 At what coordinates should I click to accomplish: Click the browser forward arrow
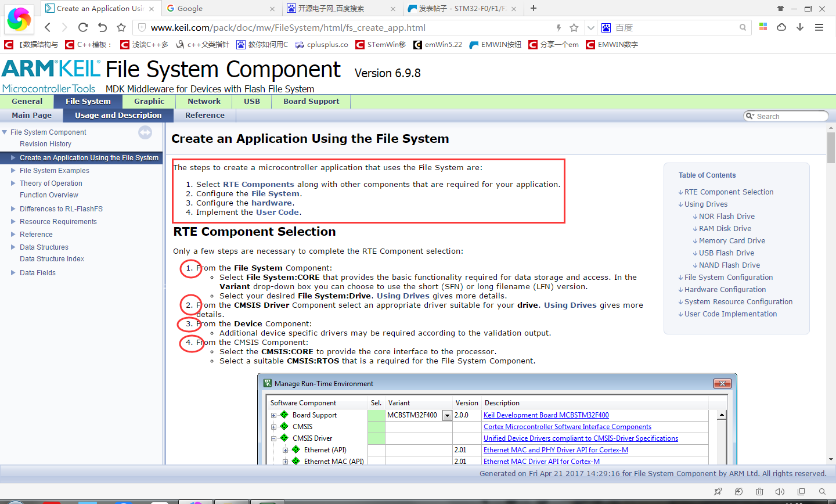click(64, 27)
